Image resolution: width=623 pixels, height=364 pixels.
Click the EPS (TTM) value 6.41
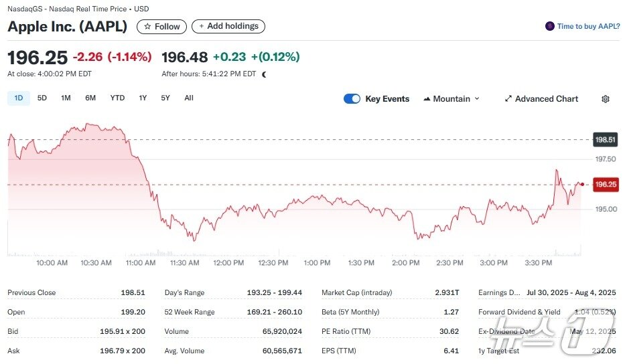click(452, 351)
